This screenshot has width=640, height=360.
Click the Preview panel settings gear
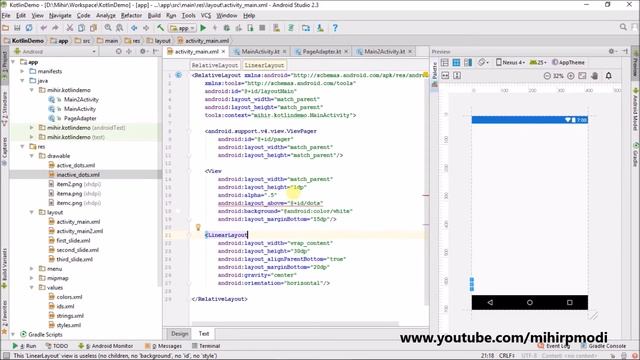[612, 51]
